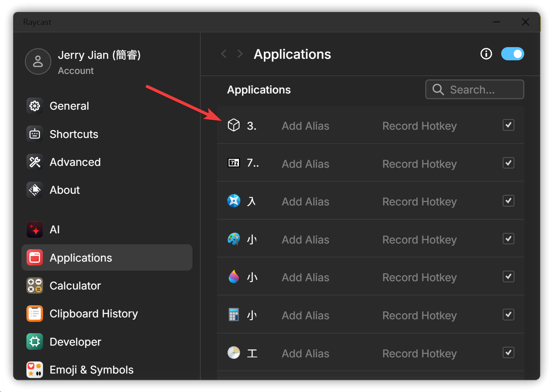Image resolution: width=551 pixels, height=392 pixels.
Task: Click the Advanced tools icon
Action: click(x=35, y=162)
